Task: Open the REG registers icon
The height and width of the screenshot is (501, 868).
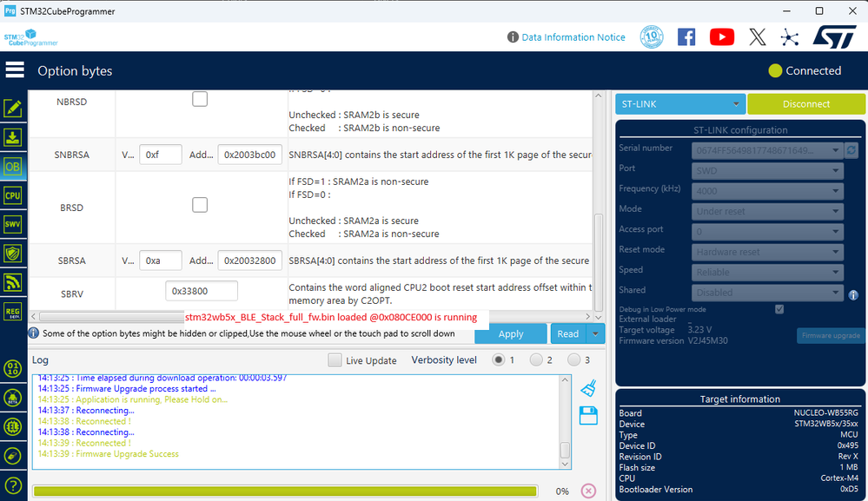Action: point(13,312)
